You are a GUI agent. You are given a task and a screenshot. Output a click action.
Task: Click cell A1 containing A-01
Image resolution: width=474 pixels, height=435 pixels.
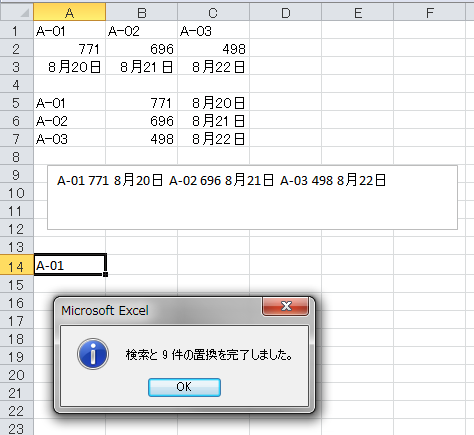(x=70, y=31)
